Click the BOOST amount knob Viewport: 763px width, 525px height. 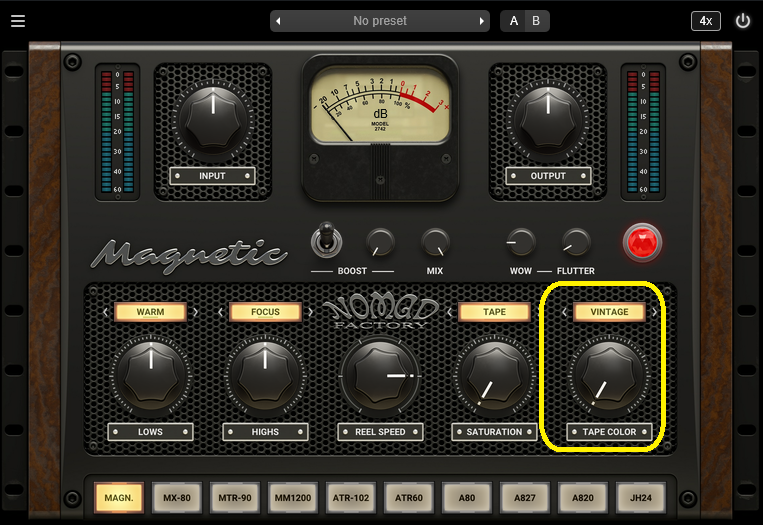[380, 242]
